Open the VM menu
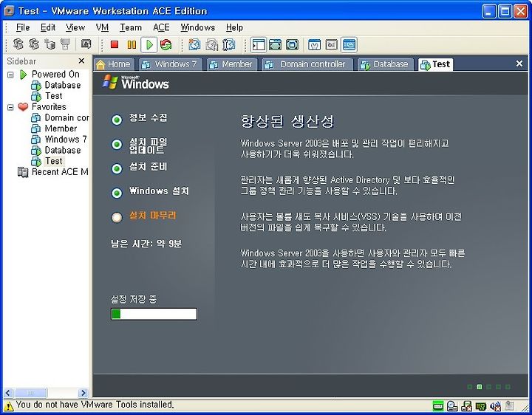The image size is (532, 415). (x=102, y=27)
